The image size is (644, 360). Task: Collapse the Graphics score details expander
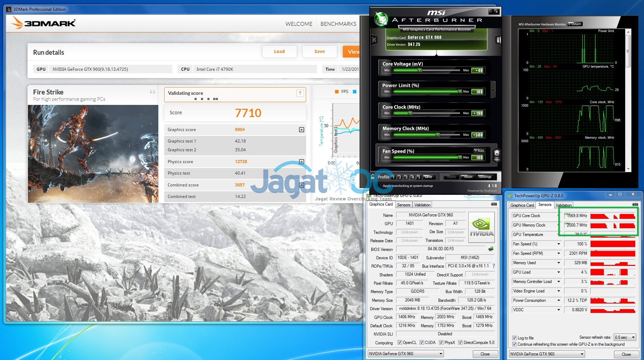302,130
